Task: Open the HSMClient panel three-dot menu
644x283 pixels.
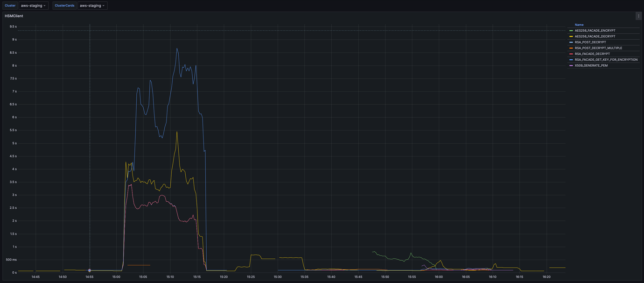Action: click(638, 16)
